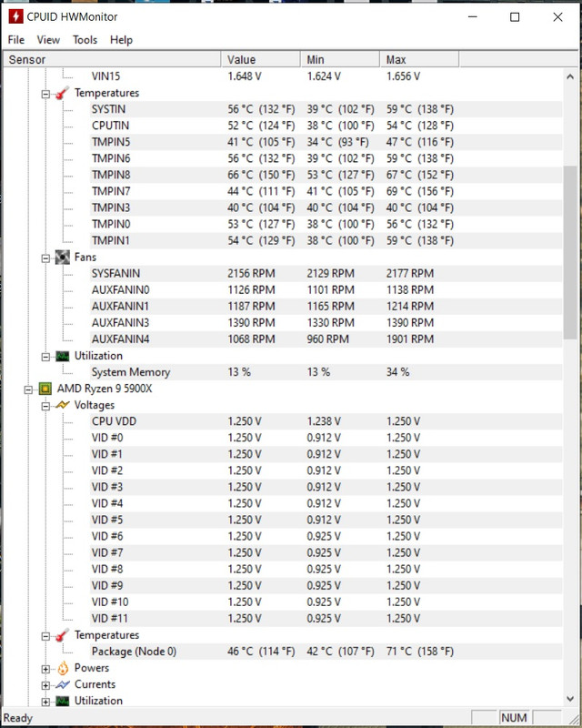Click the 2156 RPM SYSFANIN value
Image resolution: width=582 pixels, height=728 pixels.
251,274
